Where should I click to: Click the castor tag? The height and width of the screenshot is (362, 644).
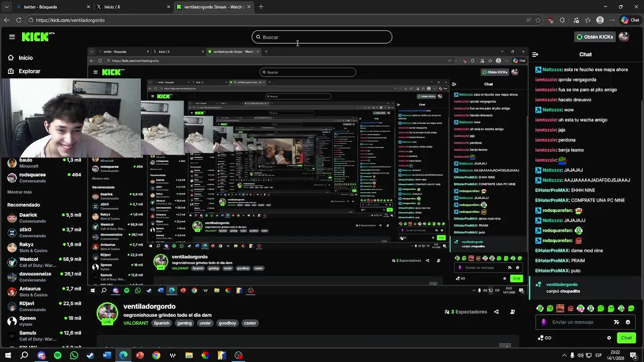[250, 323]
